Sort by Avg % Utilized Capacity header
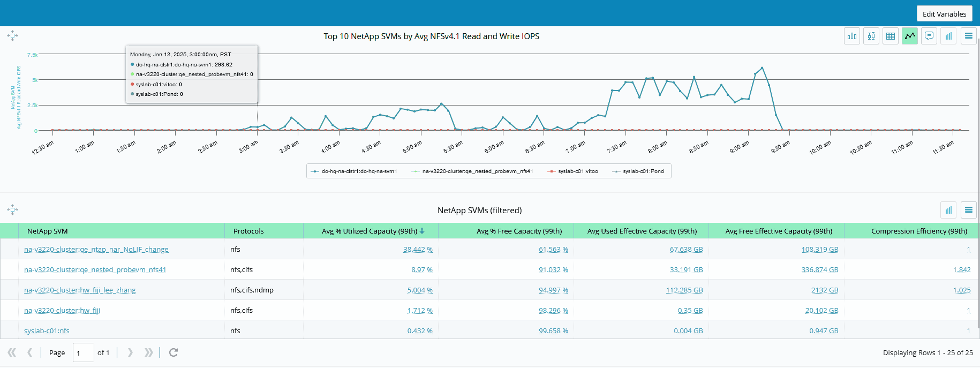Viewport: 980px width, 368px height. [x=370, y=231]
